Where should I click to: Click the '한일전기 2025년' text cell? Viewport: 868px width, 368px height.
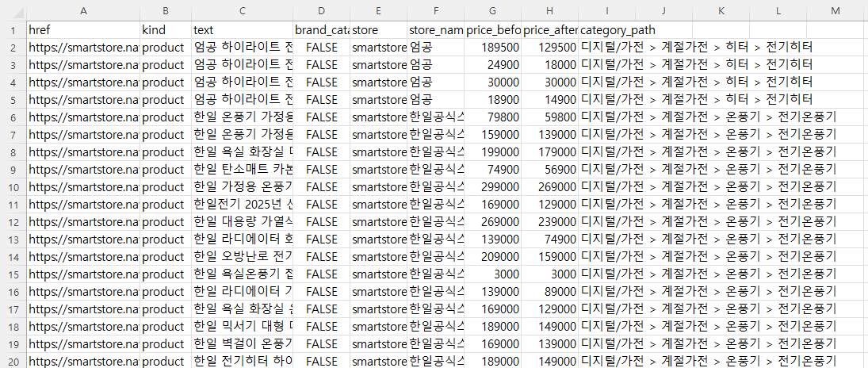(243, 205)
